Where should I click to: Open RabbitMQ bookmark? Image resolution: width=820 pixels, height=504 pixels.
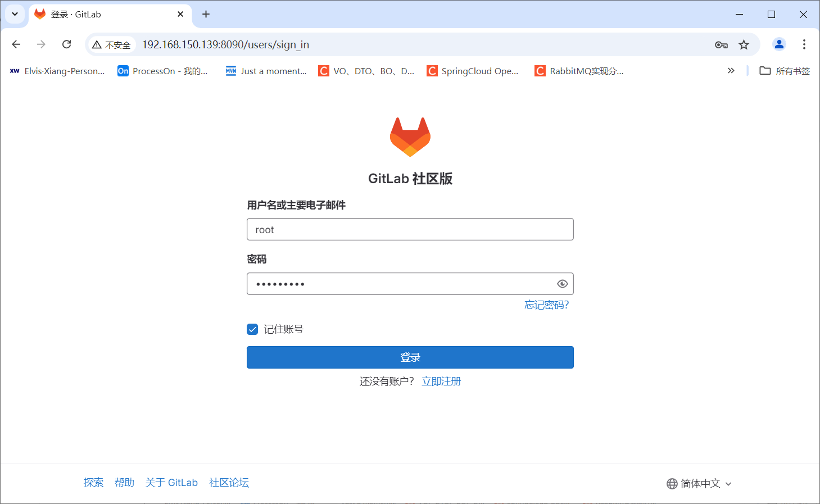(579, 71)
